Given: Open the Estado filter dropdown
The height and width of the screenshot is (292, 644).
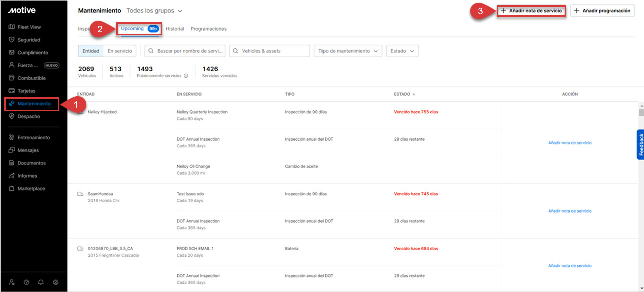Looking at the screenshot, I should (x=402, y=51).
